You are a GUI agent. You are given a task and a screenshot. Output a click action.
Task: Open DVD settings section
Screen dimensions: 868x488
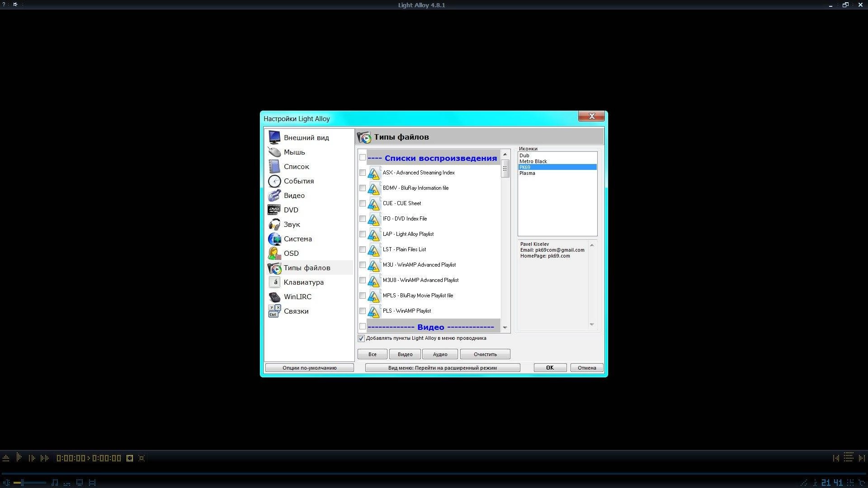[x=309, y=210]
